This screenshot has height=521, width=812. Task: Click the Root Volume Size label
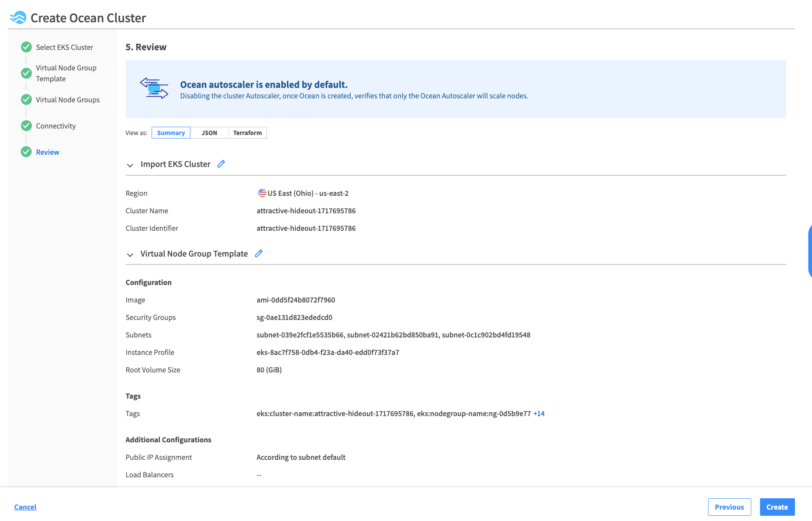click(153, 370)
